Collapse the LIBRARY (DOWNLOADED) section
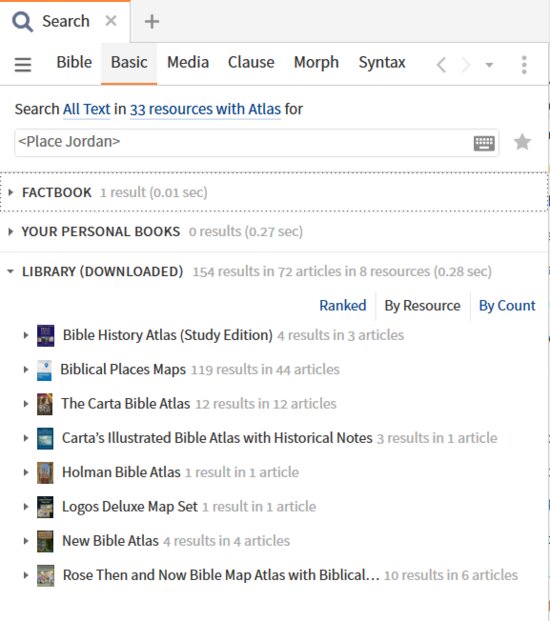 point(11,271)
